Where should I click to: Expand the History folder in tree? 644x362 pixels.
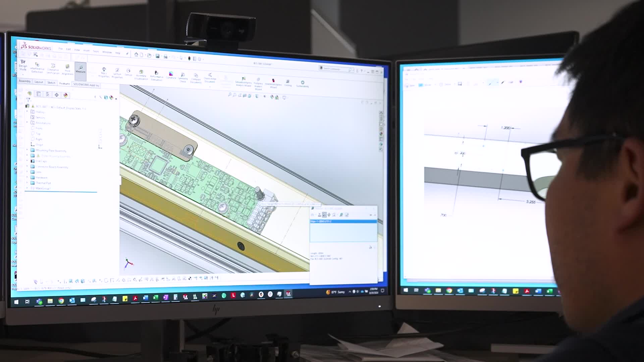[27, 112]
